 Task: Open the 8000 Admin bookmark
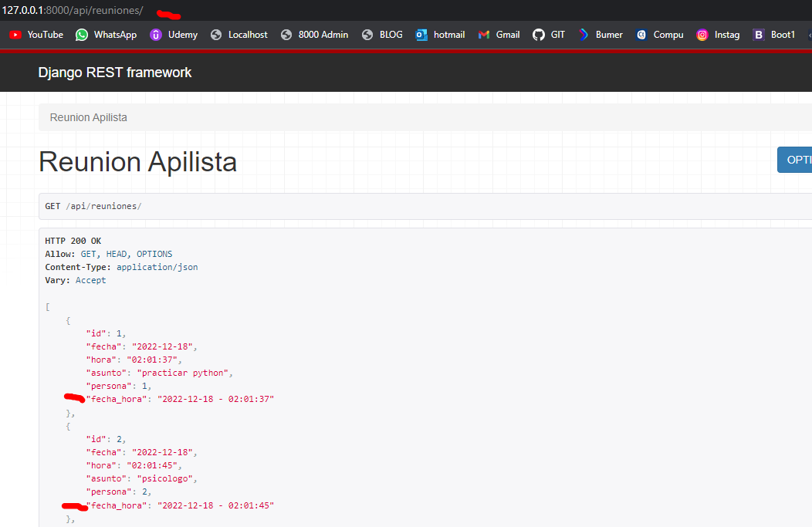pos(314,35)
